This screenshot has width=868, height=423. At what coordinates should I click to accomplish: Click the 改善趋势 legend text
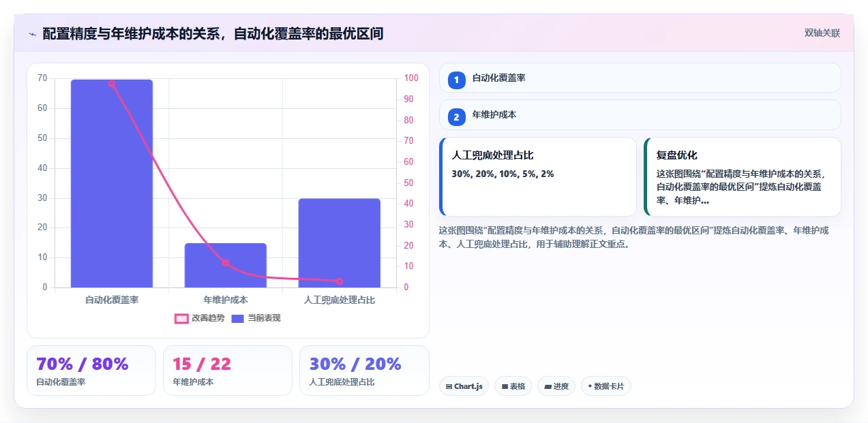(x=208, y=318)
